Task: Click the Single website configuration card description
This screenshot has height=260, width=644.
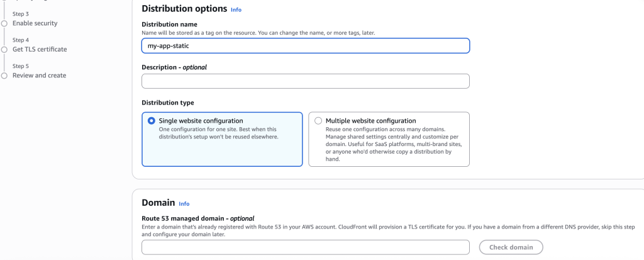Action: [x=218, y=133]
